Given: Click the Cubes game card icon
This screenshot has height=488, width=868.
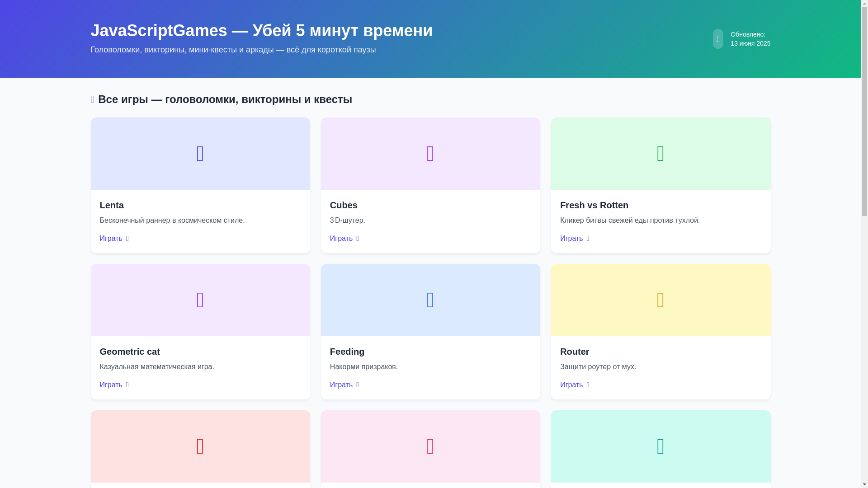Looking at the screenshot, I should [430, 154].
